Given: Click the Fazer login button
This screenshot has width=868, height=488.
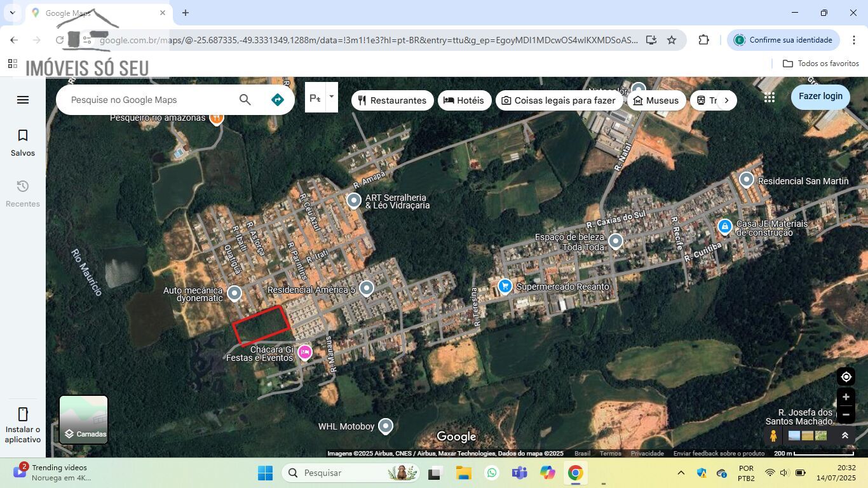Looking at the screenshot, I should [x=820, y=97].
